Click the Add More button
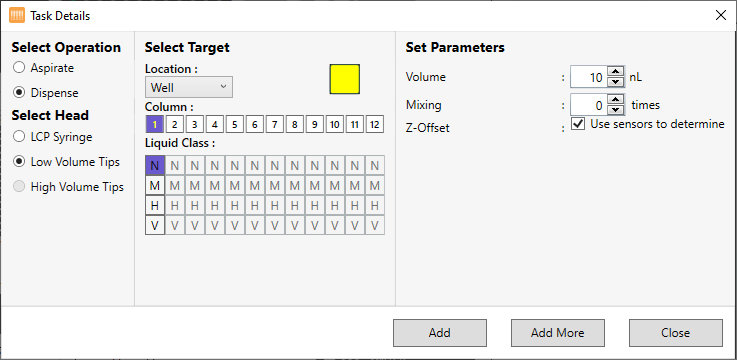The image size is (737, 360). (x=557, y=333)
